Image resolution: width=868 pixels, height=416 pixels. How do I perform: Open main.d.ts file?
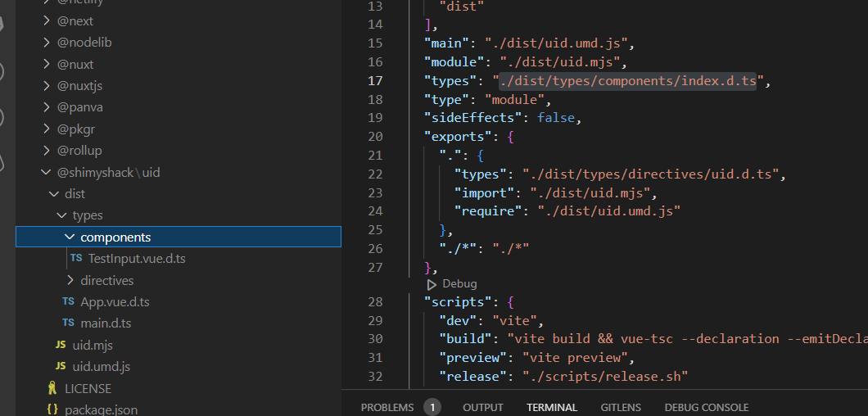106,323
